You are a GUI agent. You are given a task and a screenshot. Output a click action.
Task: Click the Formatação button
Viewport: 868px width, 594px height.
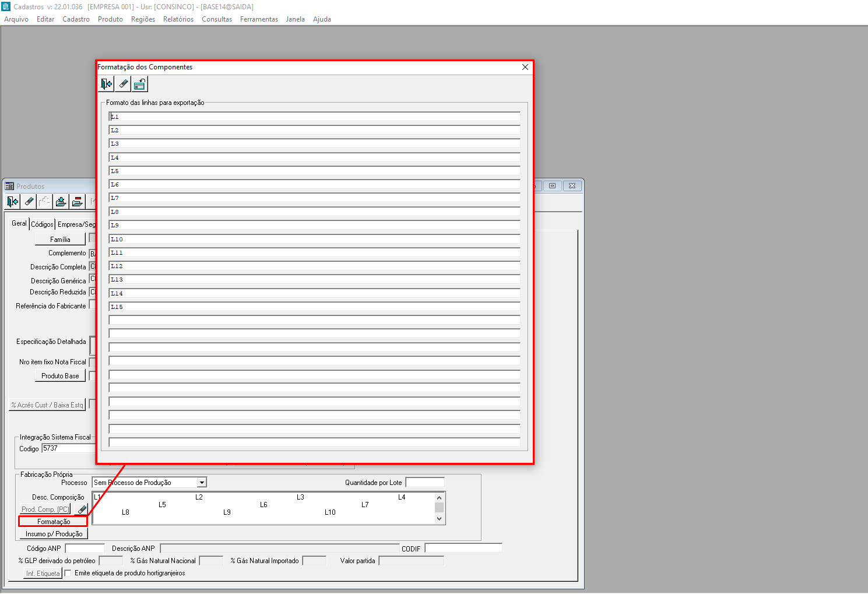pos(53,522)
